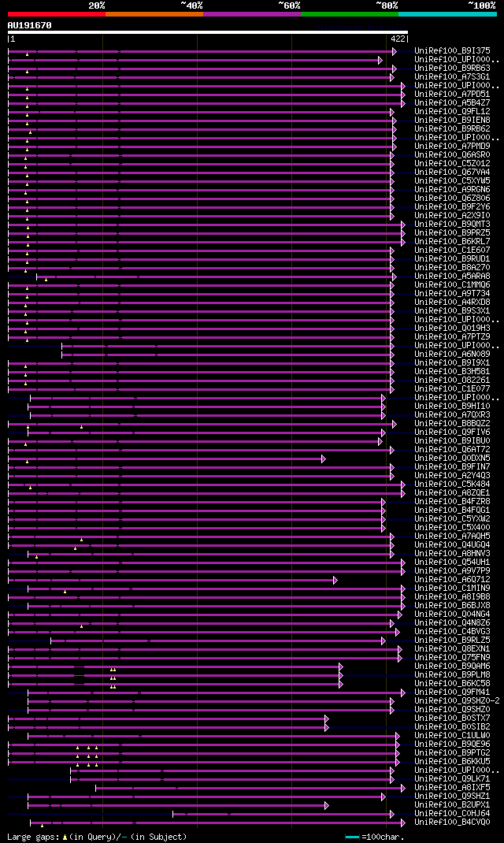Select hit label UniRef100_B9RB62
Viewport: 504px width, 843px height.
pos(452,128)
